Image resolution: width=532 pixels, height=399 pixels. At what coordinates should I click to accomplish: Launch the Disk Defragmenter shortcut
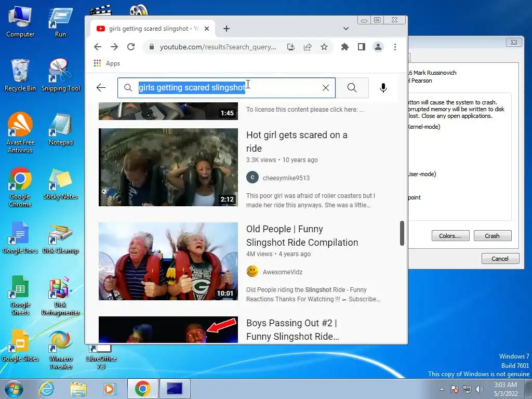coord(60,295)
